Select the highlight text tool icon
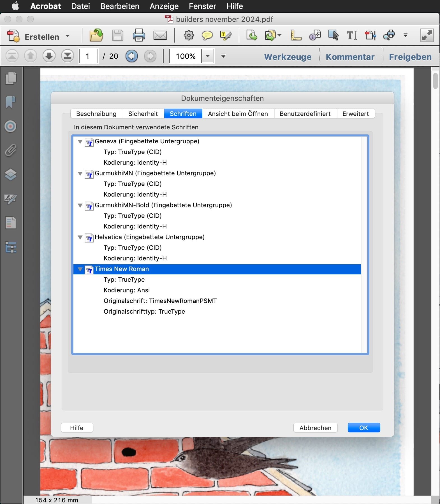Image resolution: width=440 pixels, height=504 pixels. [x=226, y=36]
